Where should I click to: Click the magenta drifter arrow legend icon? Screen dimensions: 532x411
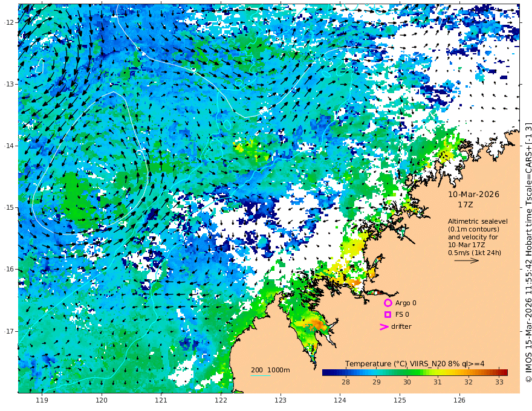coord(384,327)
